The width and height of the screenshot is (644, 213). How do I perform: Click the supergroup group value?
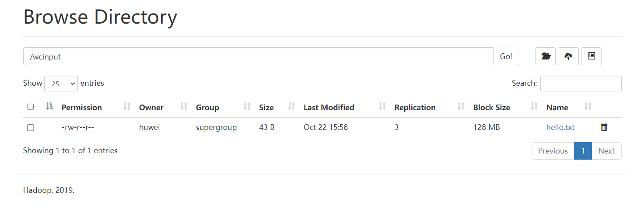point(216,127)
